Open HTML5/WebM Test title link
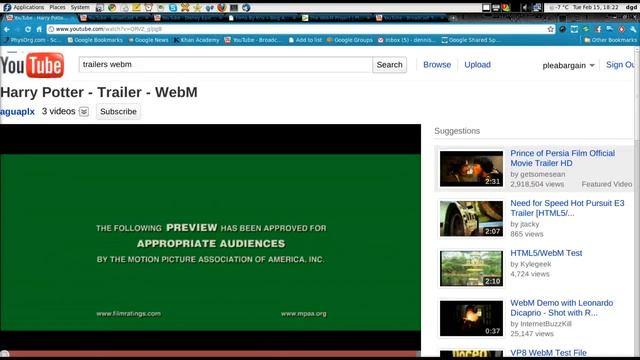This screenshot has width=640, height=360. point(546,253)
